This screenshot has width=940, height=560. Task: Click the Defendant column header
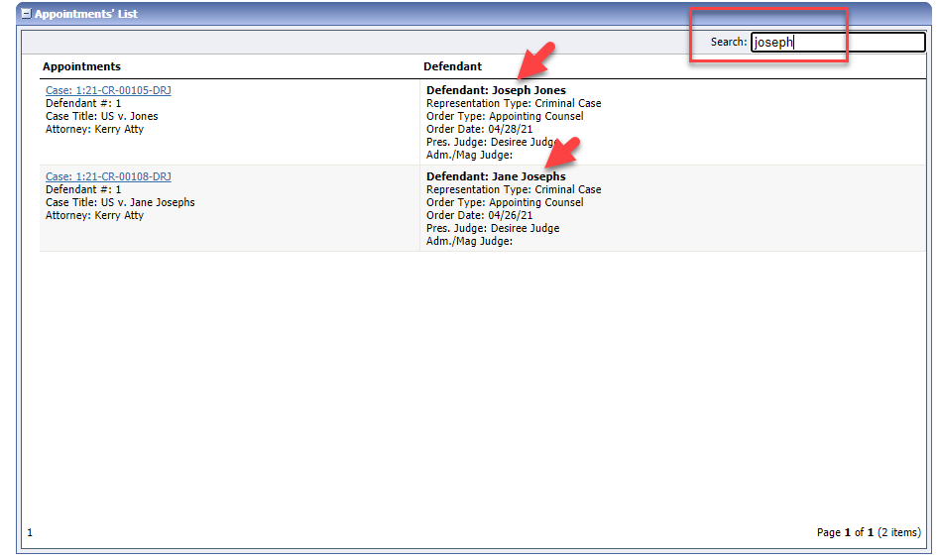452,66
